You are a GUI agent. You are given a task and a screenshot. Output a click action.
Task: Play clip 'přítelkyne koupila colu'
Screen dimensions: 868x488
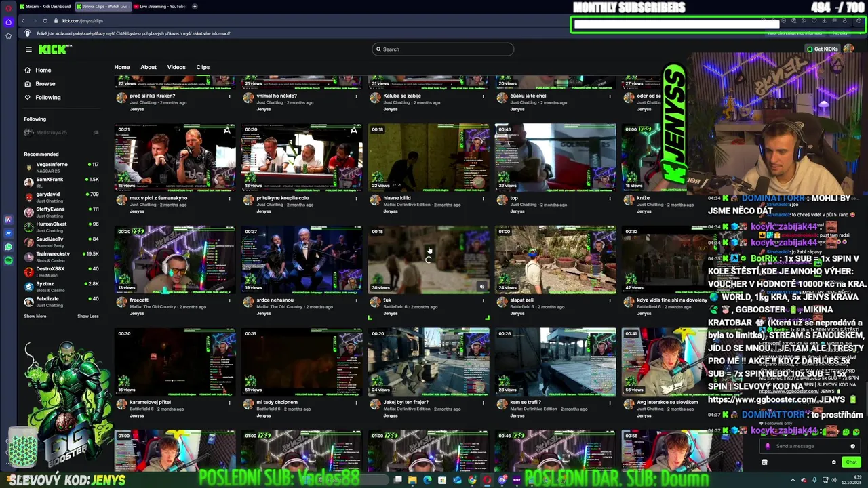click(x=302, y=157)
